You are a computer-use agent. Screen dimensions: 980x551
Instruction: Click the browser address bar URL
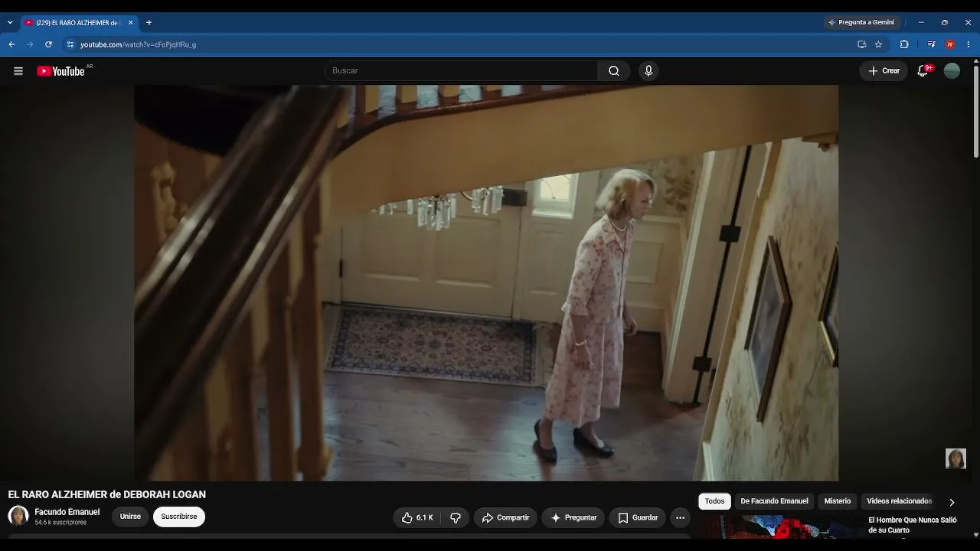click(139, 44)
